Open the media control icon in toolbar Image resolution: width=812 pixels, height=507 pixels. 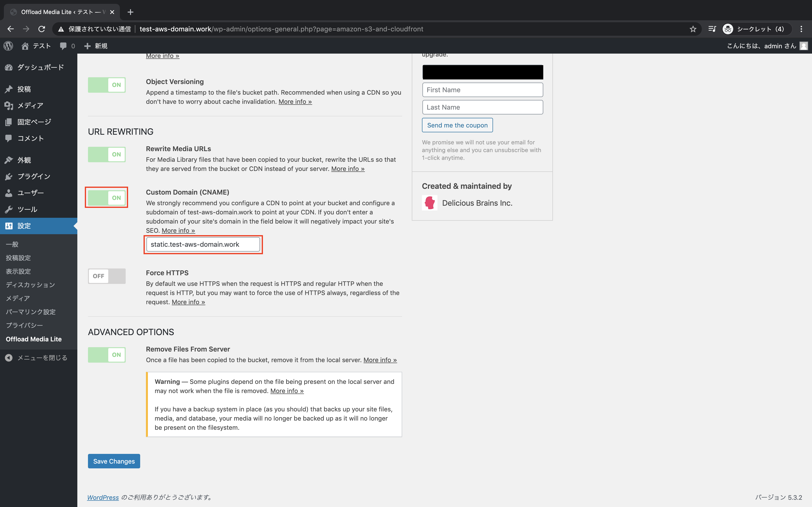pyautogui.click(x=712, y=29)
